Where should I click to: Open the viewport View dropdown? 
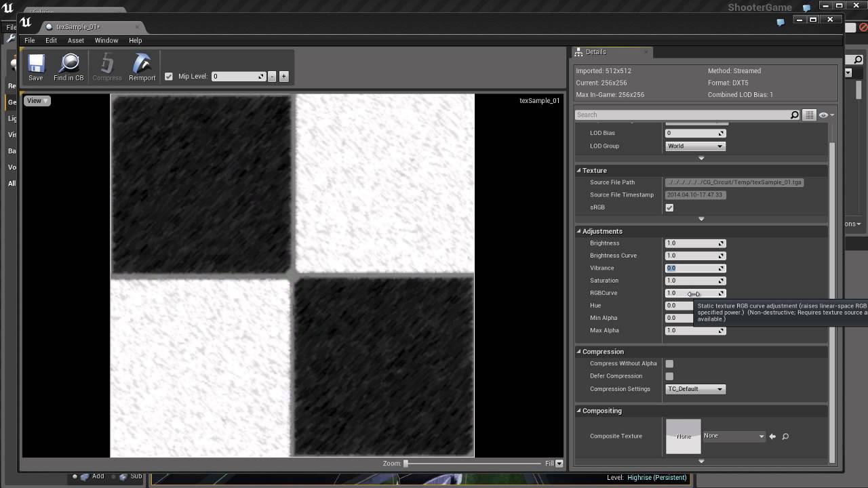(x=37, y=101)
